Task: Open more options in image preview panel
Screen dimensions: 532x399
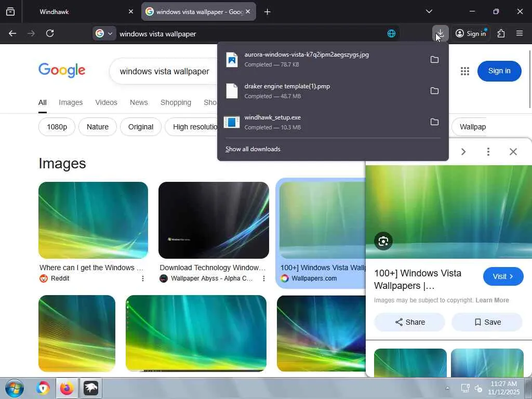Action: pyautogui.click(x=488, y=151)
